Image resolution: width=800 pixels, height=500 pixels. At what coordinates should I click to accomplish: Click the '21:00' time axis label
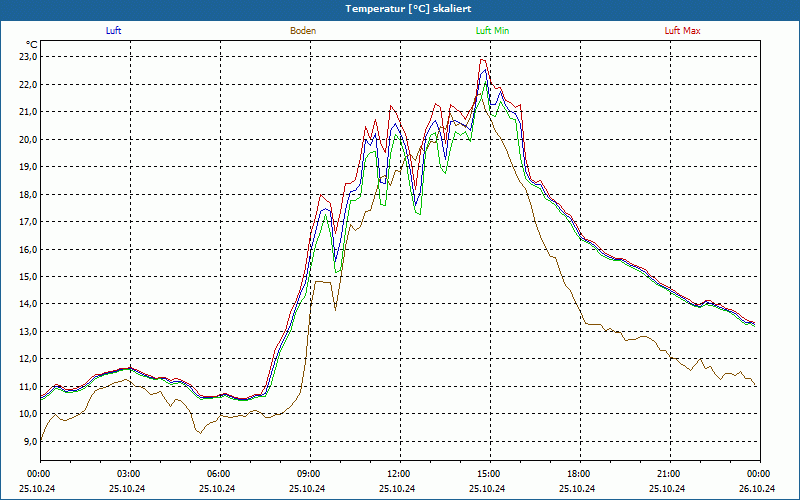click(669, 474)
